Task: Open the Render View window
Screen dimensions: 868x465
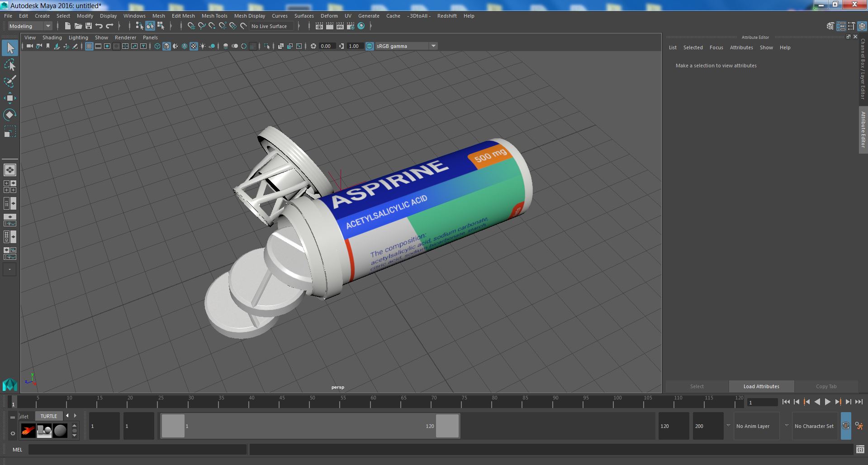Action: coord(319,26)
